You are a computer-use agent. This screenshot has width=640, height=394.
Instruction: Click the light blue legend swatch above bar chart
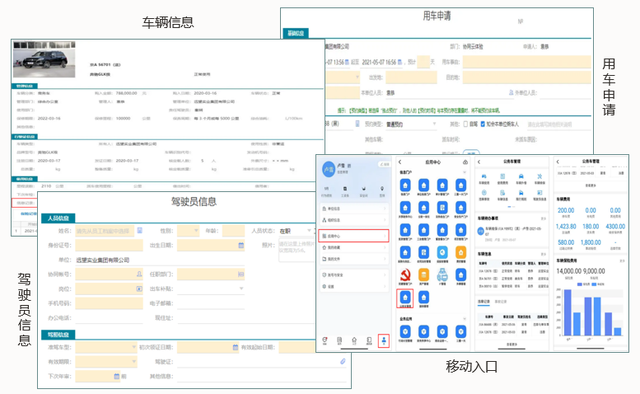[595, 284]
